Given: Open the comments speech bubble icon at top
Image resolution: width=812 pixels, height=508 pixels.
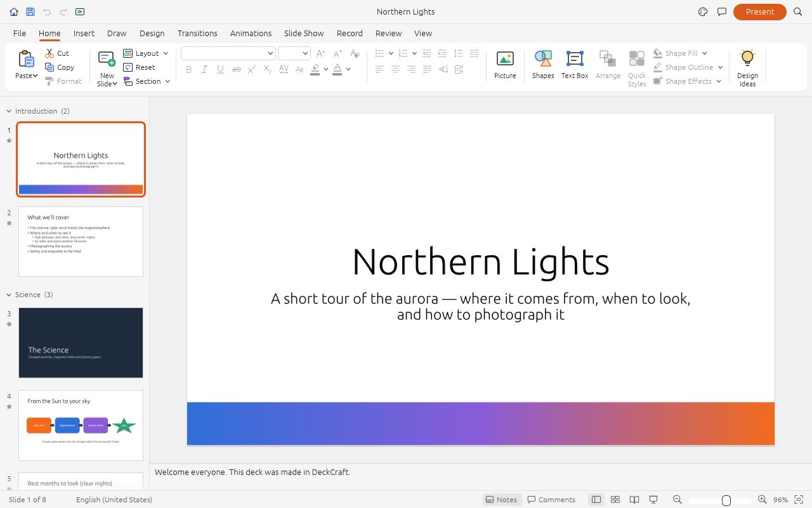Looking at the screenshot, I should (x=722, y=11).
